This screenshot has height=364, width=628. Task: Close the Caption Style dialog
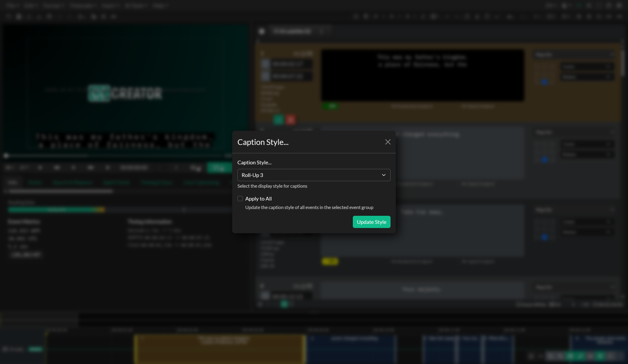[x=387, y=142]
